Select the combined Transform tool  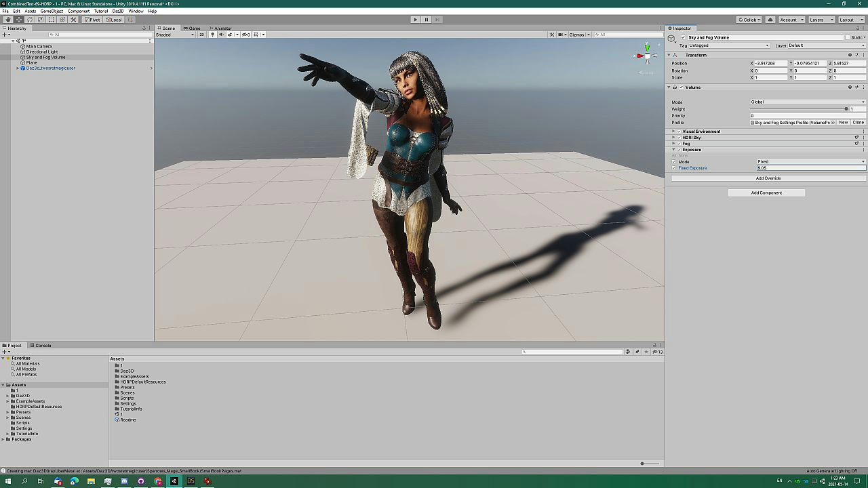click(62, 20)
